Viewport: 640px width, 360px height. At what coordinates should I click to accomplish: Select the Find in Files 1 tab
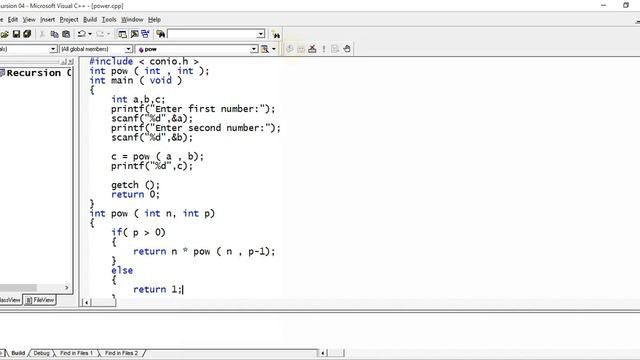click(76, 353)
